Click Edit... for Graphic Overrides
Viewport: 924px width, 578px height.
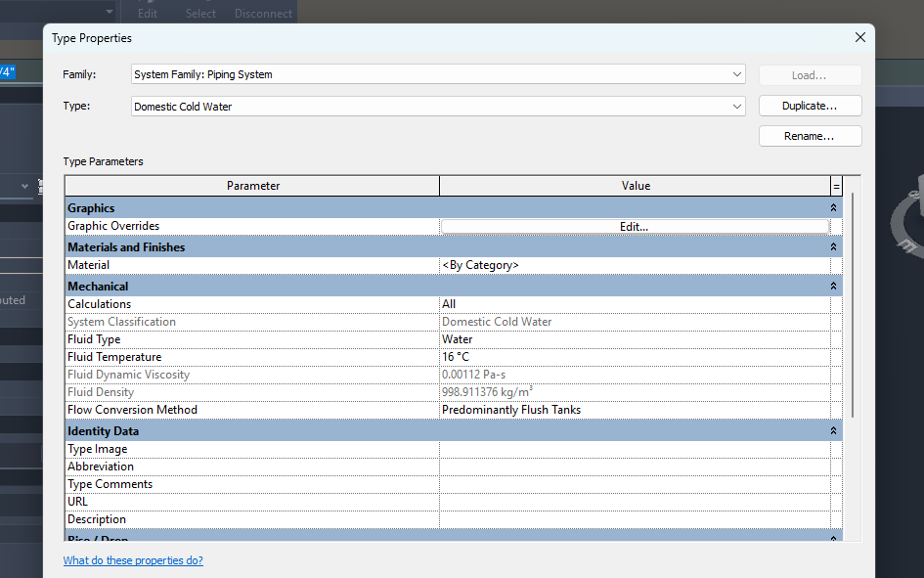coord(634,225)
